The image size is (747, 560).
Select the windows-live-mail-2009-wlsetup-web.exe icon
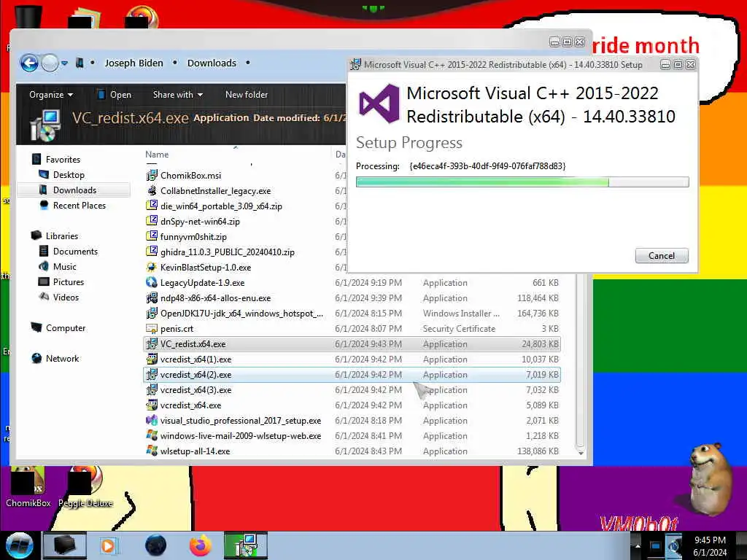152,436
